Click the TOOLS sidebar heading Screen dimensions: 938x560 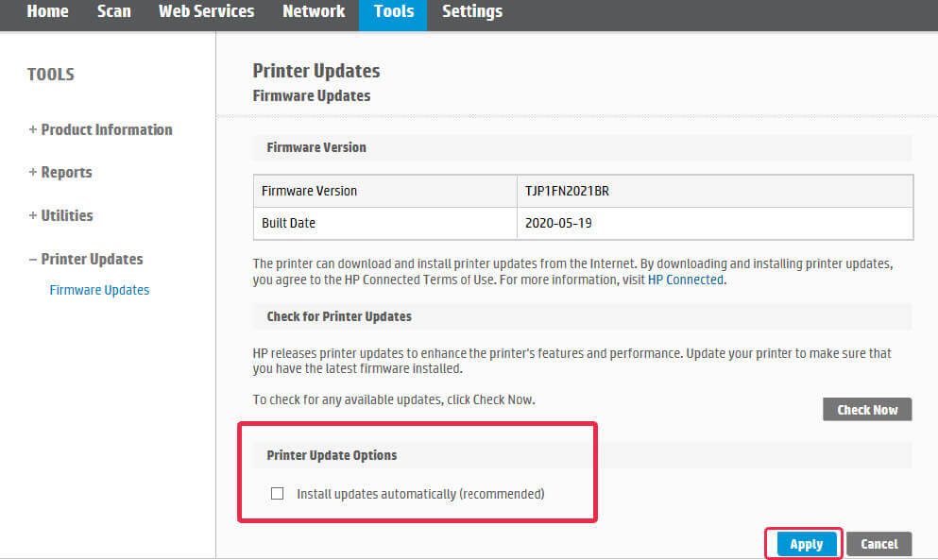click(x=50, y=74)
